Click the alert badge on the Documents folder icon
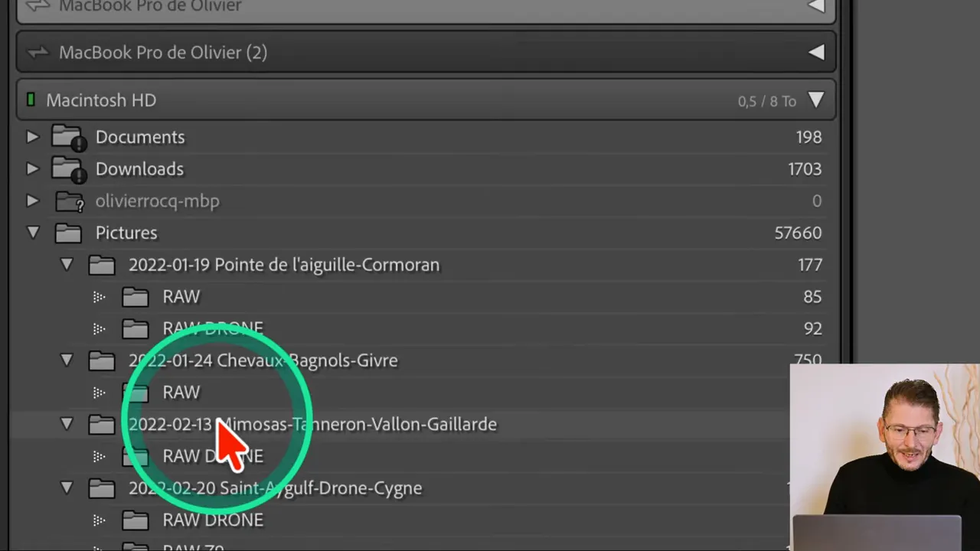 pos(80,142)
